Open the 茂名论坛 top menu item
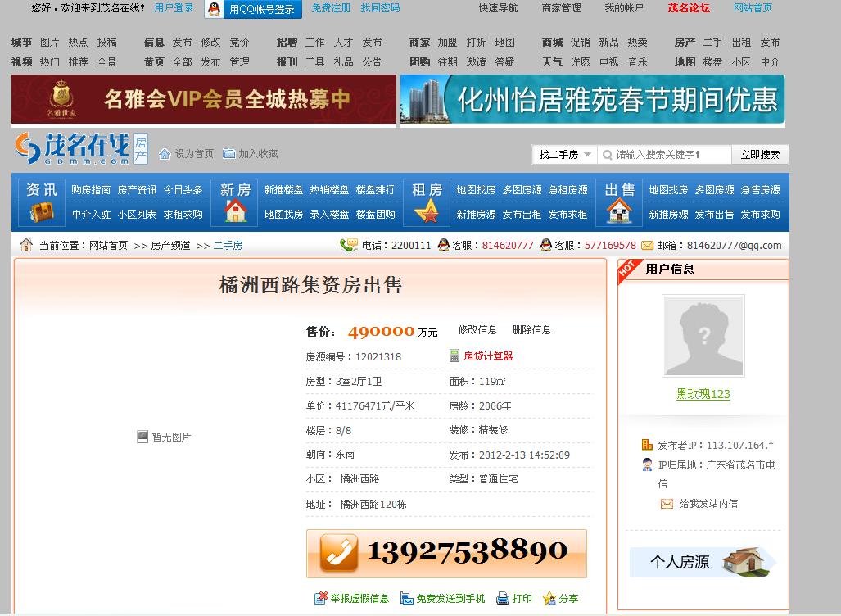The width and height of the screenshot is (841, 616). (x=689, y=8)
